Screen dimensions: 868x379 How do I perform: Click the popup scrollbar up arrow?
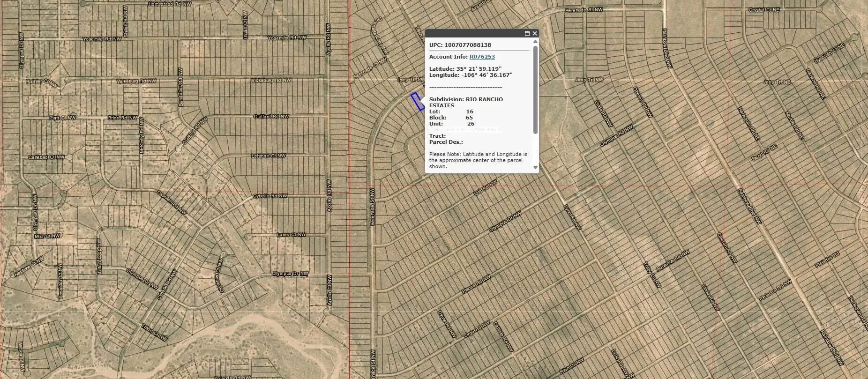point(535,42)
